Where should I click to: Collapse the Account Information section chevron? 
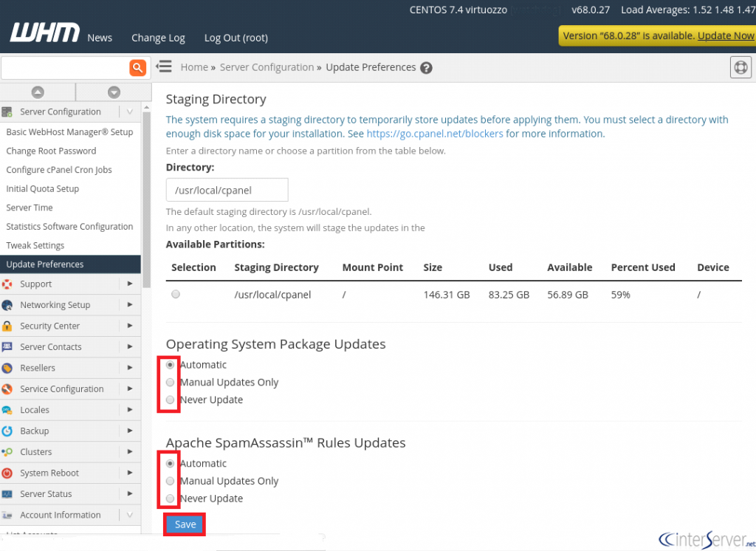130,515
